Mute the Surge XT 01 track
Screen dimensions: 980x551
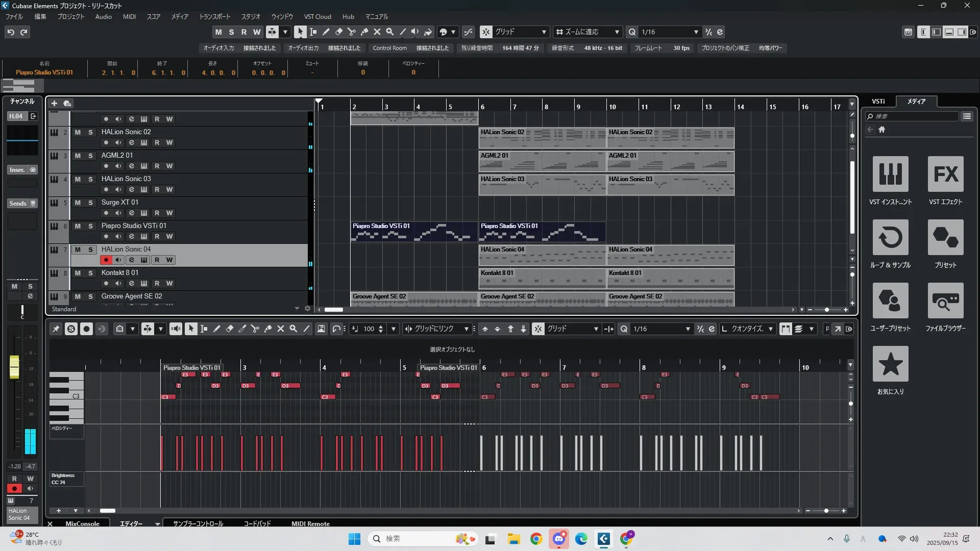[x=78, y=203]
